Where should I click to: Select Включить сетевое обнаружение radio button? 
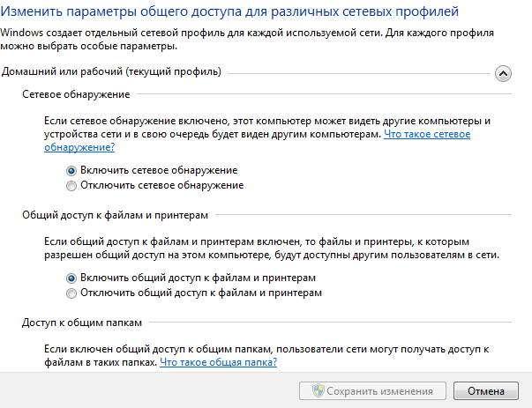tap(71, 170)
